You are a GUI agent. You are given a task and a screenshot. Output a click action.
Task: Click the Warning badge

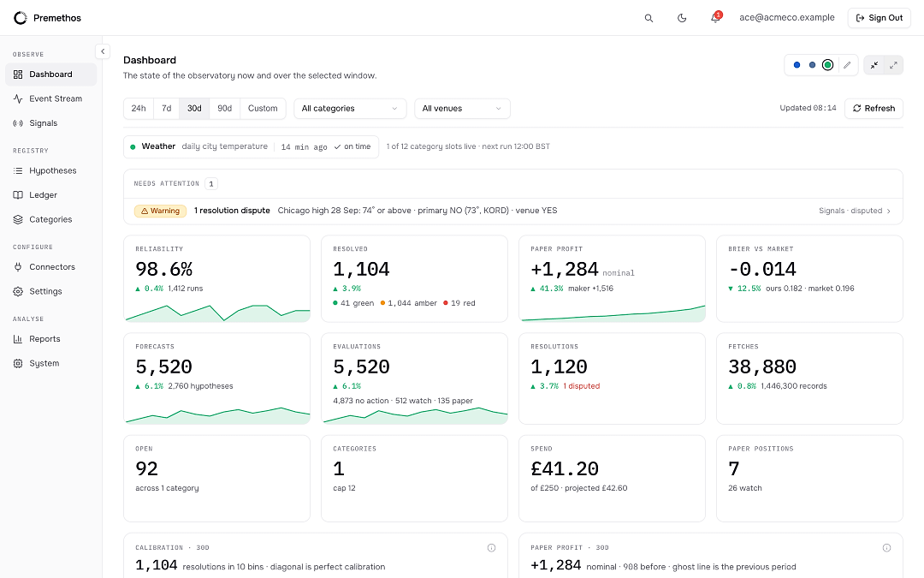160,211
